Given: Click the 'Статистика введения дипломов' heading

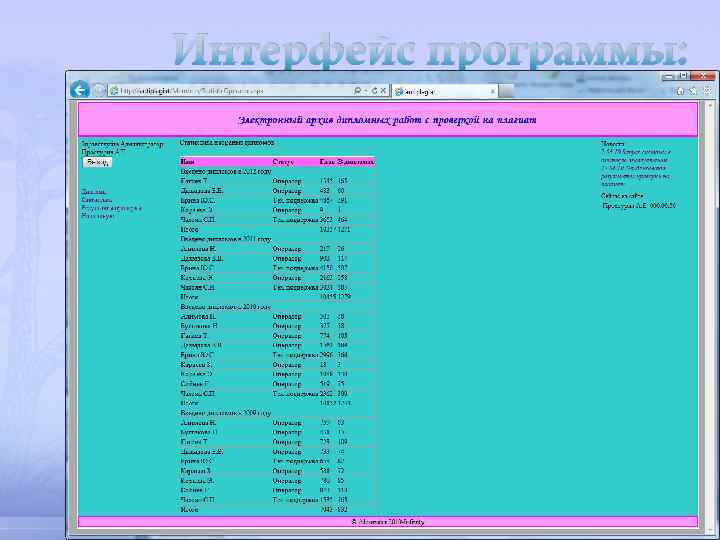Looking at the screenshot, I should tap(227, 143).
